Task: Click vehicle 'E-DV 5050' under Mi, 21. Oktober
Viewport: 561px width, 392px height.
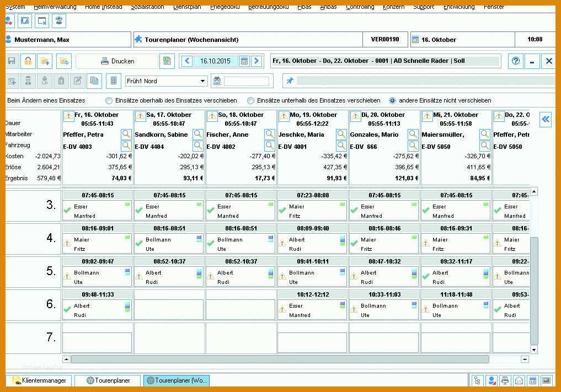Action: (436, 147)
